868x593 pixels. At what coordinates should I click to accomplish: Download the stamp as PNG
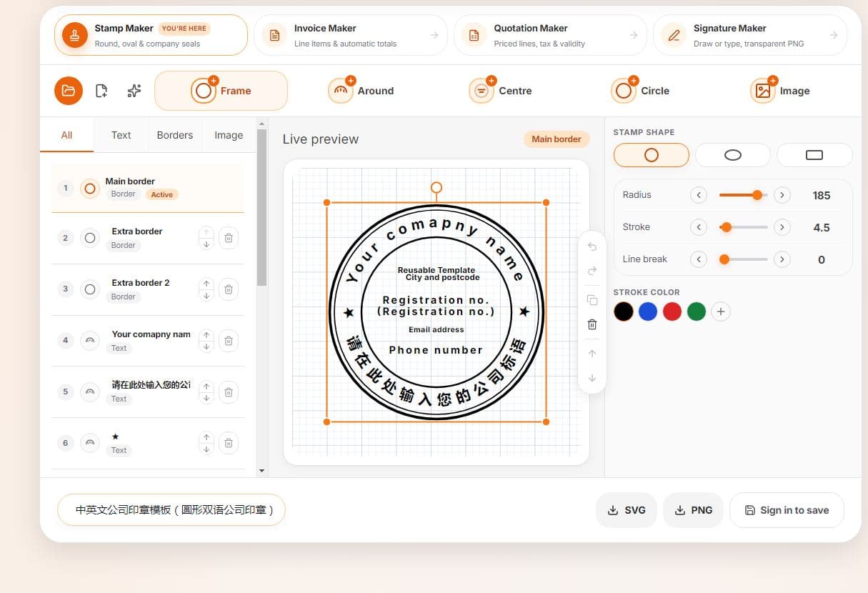694,510
